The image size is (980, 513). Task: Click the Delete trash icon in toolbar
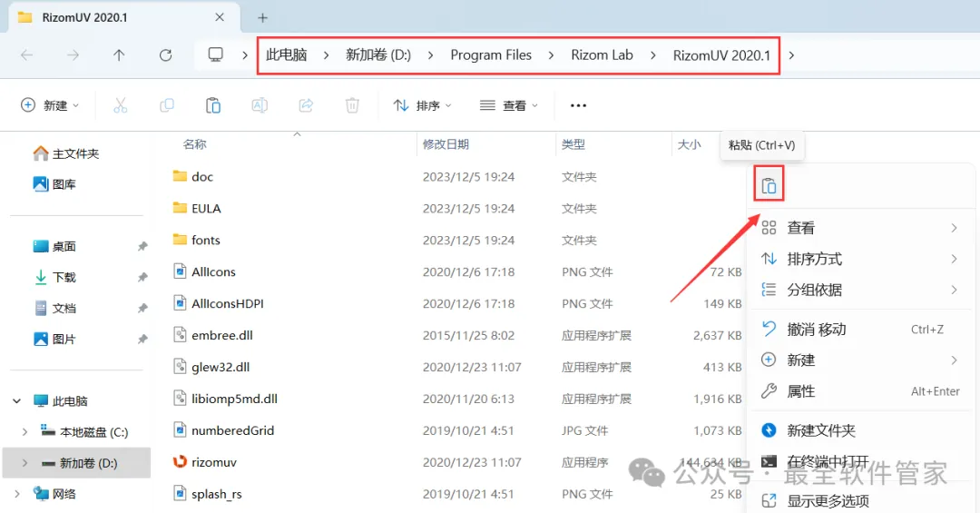point(352,105)
